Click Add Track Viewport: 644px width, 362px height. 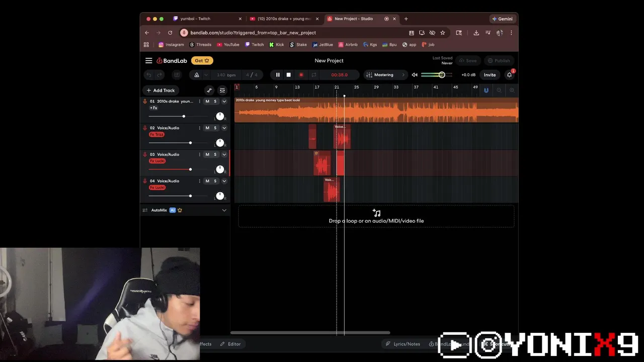[x=160, y=90]
